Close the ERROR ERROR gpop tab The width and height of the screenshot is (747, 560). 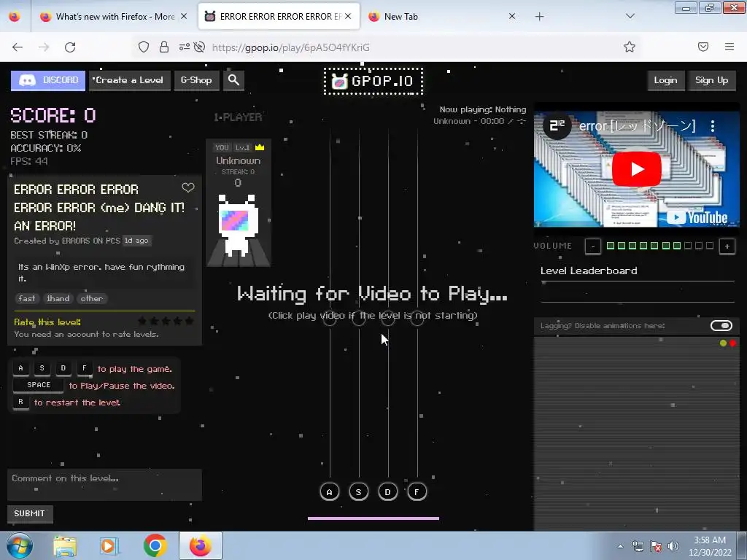(348, 16)
